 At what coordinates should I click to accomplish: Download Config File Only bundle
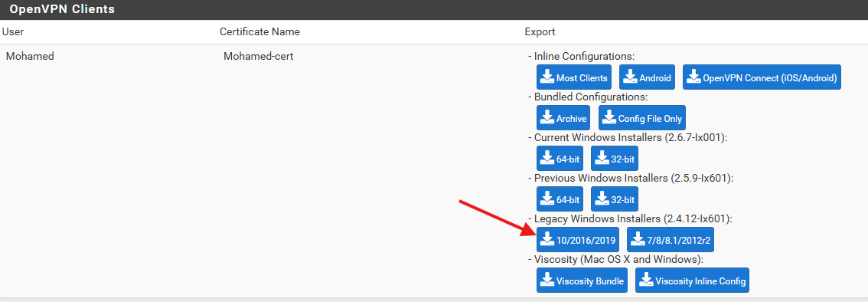coord(642,118)
